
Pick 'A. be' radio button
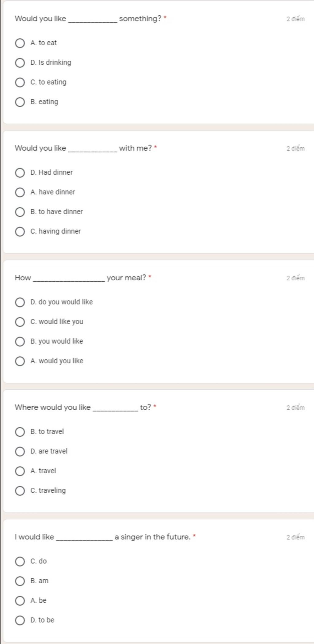click(20, 601)
